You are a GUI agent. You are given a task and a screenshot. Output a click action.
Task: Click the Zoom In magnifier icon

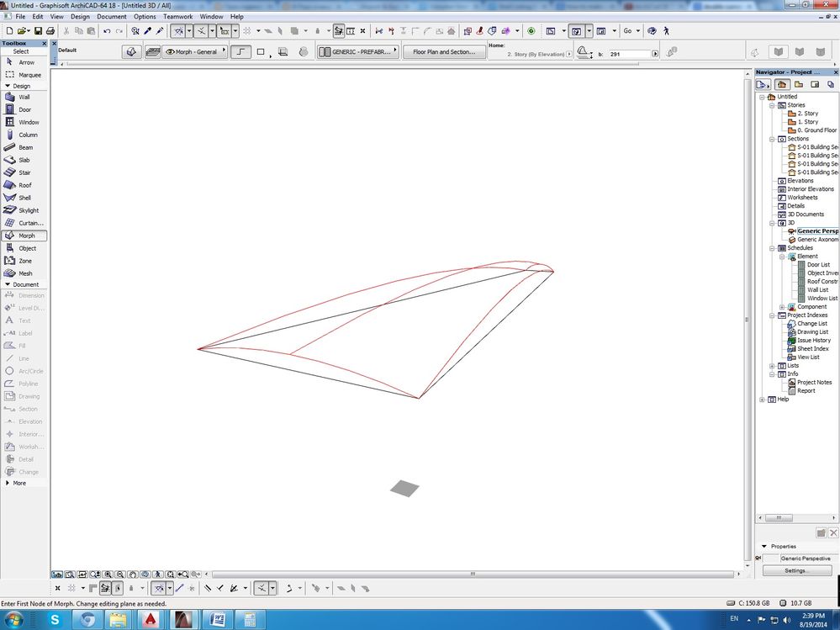click(108, 574)
